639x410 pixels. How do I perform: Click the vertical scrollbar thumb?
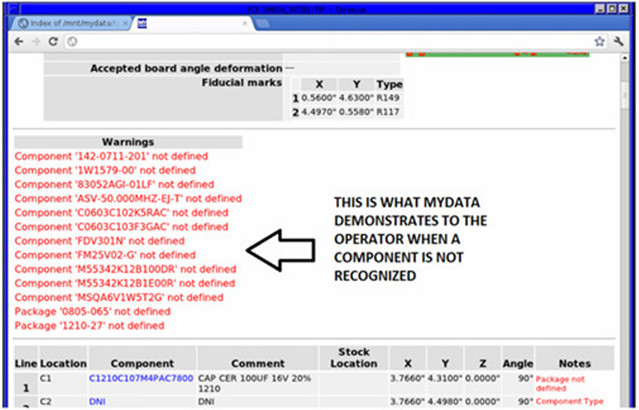(x=624, y=95)
